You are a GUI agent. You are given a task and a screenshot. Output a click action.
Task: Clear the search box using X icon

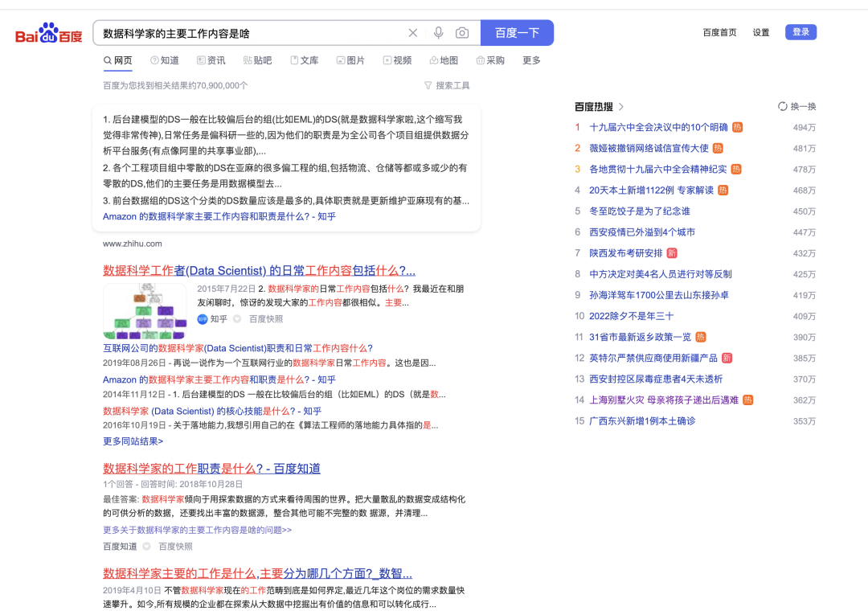tap(413, 32)
